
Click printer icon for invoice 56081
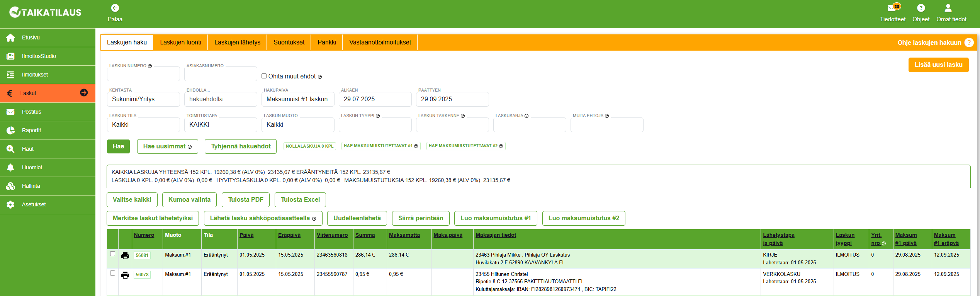click(x=125, y=256)
